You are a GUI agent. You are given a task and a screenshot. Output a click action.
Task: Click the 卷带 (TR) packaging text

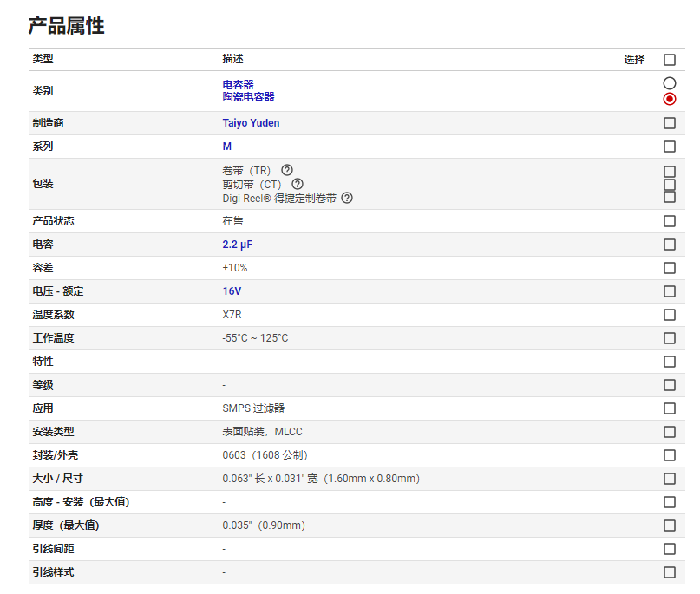[246, 171]
